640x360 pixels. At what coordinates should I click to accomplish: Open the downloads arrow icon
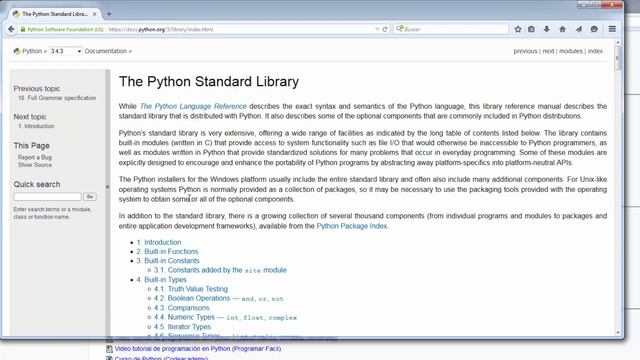547,29
